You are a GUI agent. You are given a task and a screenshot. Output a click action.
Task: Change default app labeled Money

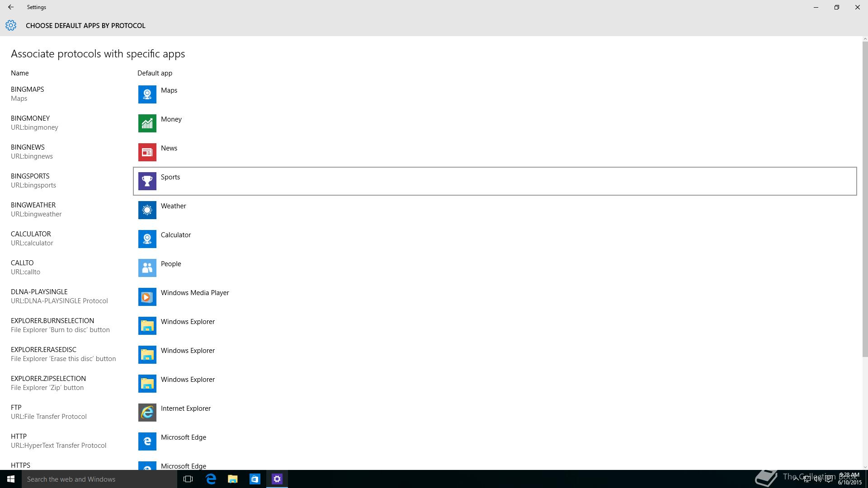pyautogui.click(x=495, y=123)
